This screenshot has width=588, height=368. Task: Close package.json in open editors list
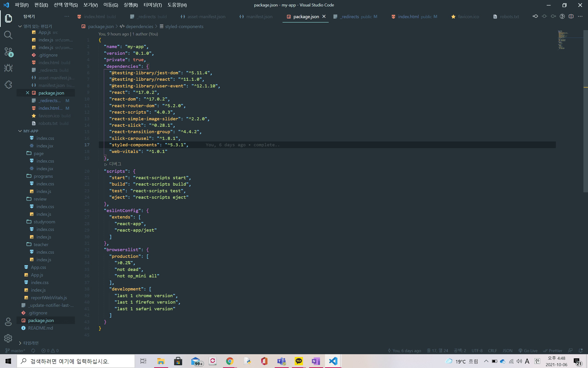point(28,93)
